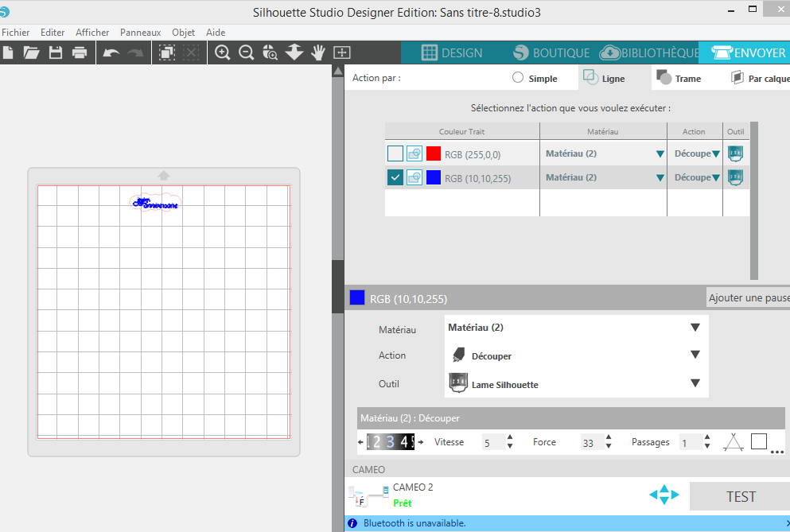The image size is (790, 532).
Task: Select the blue design on the cutting mat
Action: tap(155, 203)
